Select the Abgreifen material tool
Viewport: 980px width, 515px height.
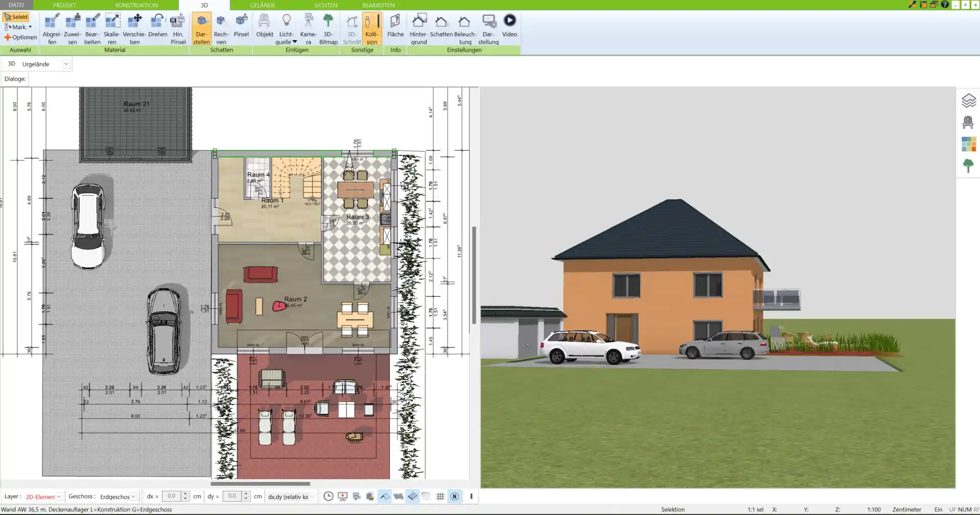52,30
